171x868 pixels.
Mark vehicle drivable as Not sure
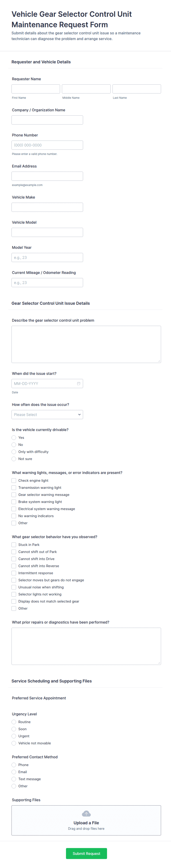(x=14, y=459)
